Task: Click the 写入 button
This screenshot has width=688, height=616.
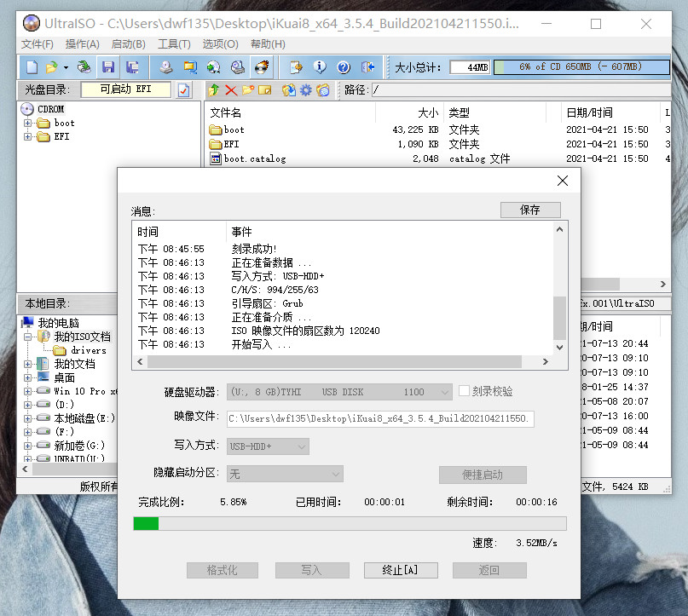Action: click(x=312, y=570)
